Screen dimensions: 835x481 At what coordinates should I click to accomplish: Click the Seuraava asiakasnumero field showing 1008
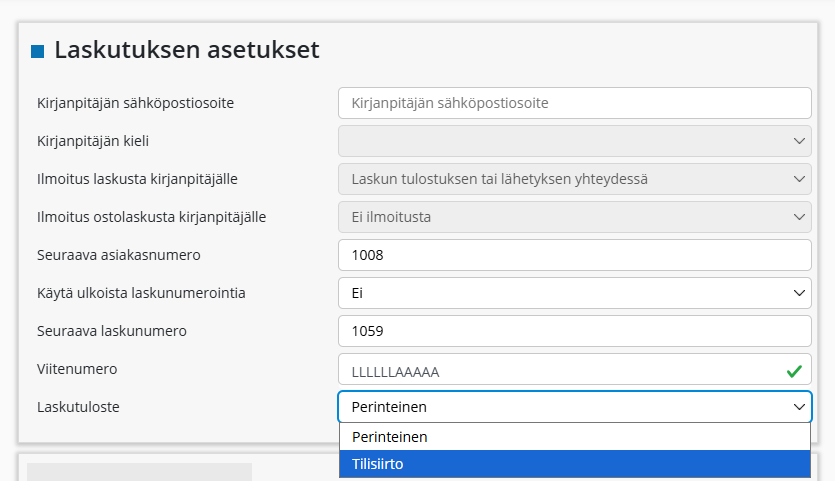(x=574, y=255)
